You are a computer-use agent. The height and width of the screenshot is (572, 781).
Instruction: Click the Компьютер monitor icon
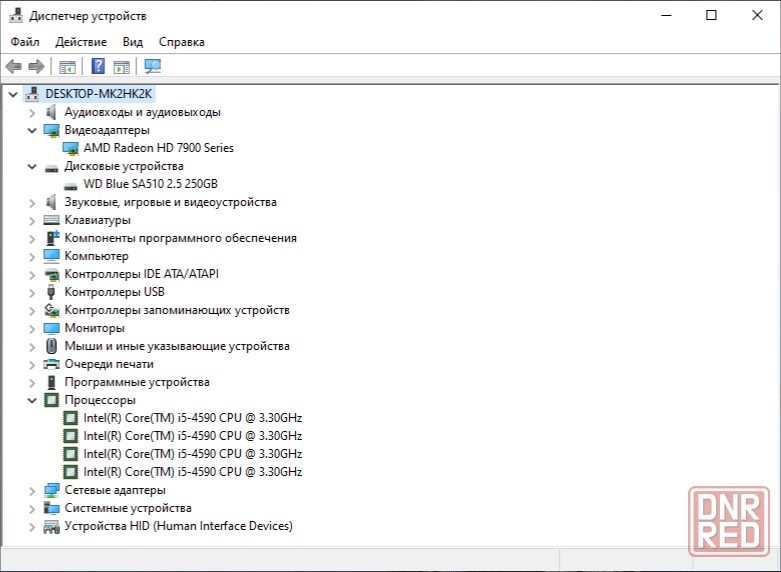point(51,256)
